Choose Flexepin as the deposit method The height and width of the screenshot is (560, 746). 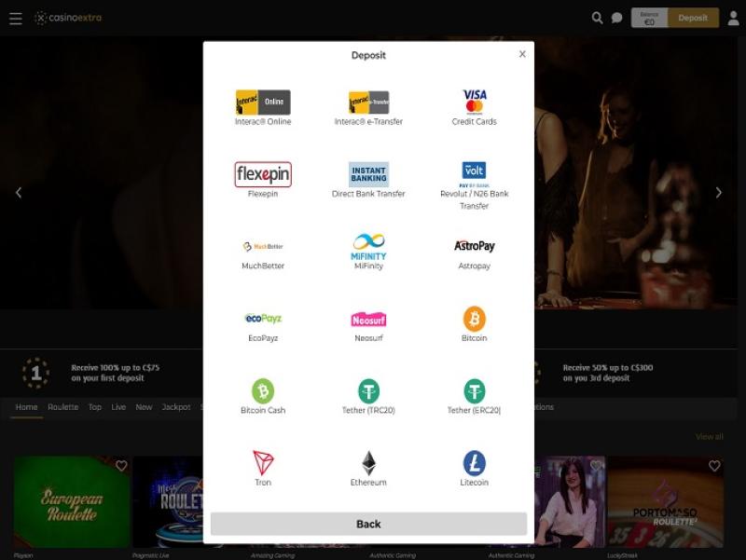(x=263, y=175)
